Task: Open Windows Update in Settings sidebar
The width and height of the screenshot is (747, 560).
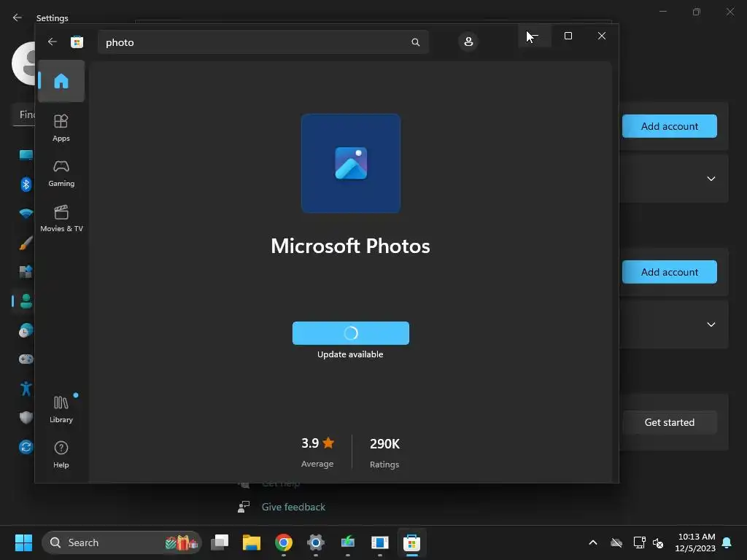Action: 26,447
